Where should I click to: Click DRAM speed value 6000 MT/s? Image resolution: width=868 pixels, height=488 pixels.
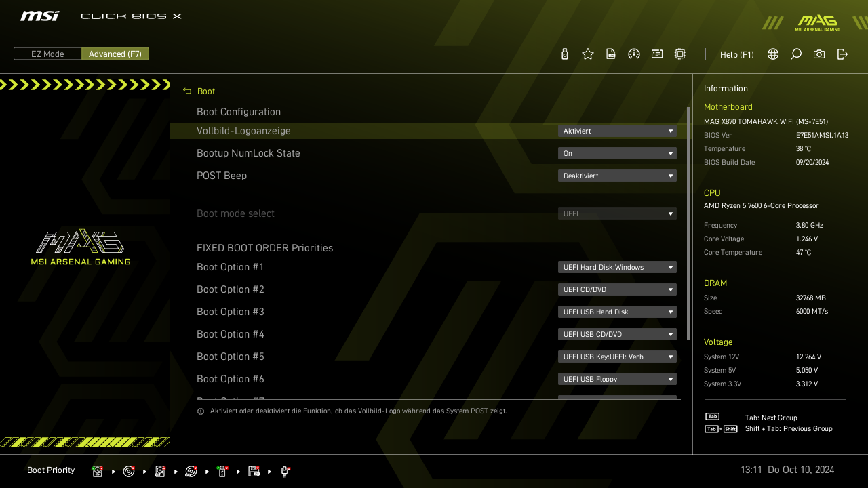[x=812, y=311]
